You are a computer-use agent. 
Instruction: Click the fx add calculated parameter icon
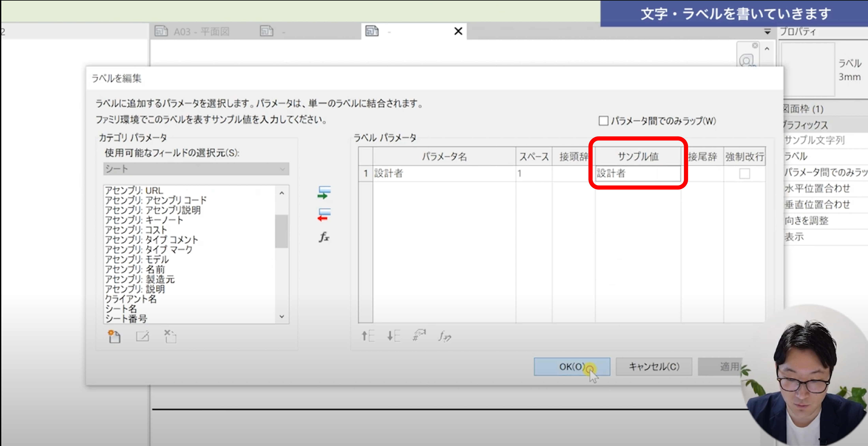pyautogui.click(x=324, y=237)
